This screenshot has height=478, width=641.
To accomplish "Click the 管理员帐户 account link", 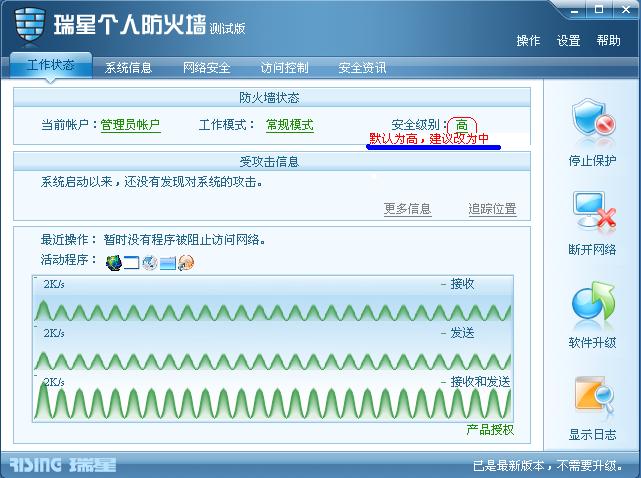I will pos(130,125).
